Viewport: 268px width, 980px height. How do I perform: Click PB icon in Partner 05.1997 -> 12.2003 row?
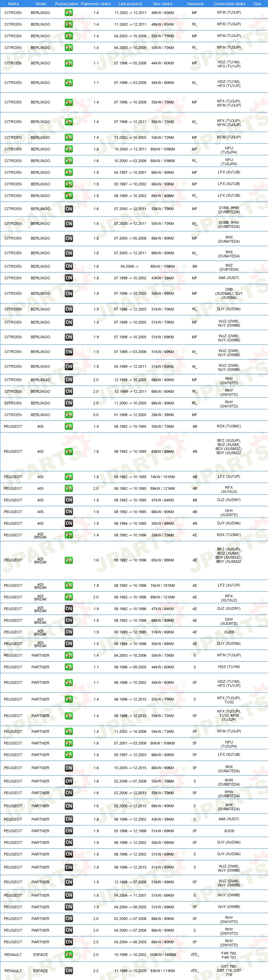[69, 755]
